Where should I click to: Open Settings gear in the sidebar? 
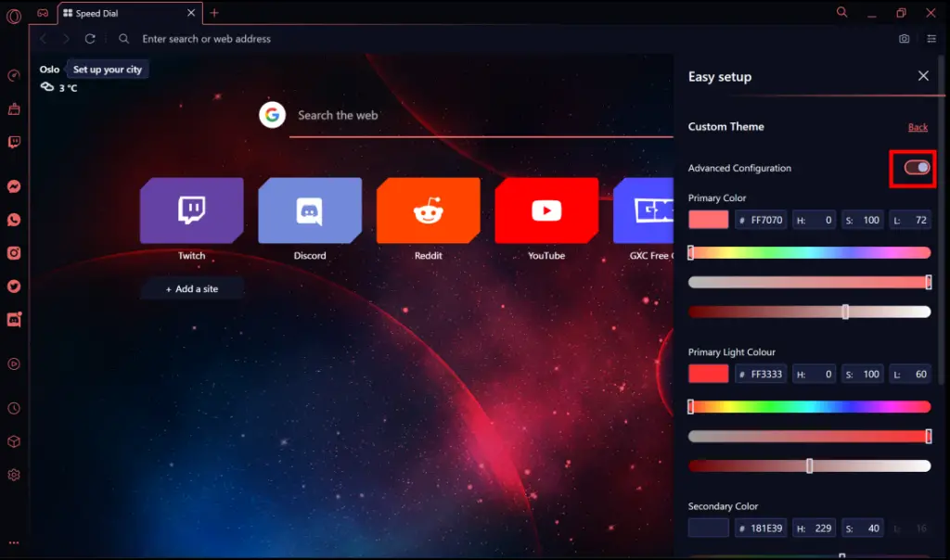pyautogui.click(x=14, y=476)
